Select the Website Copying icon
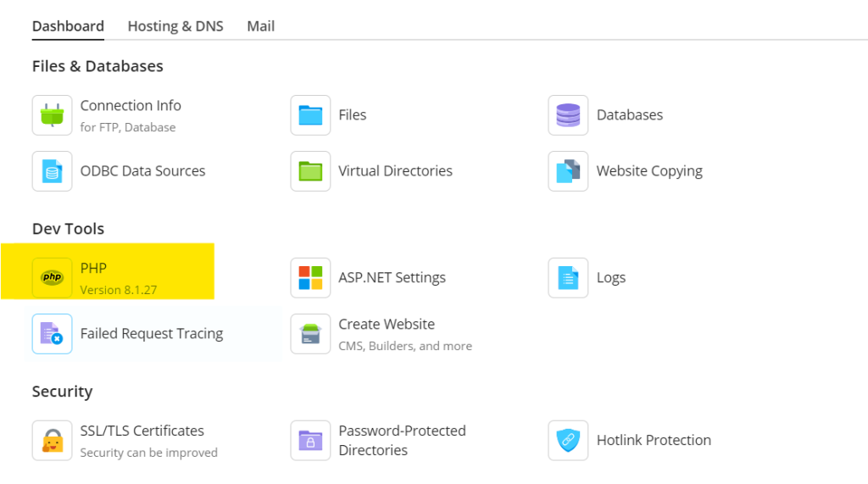 click(568, 171)
